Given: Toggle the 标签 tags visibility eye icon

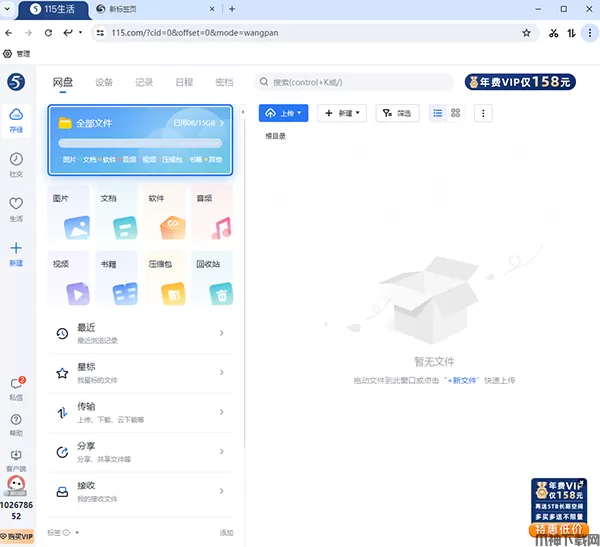Looking at the screenshot, I should tap(67, 533).
